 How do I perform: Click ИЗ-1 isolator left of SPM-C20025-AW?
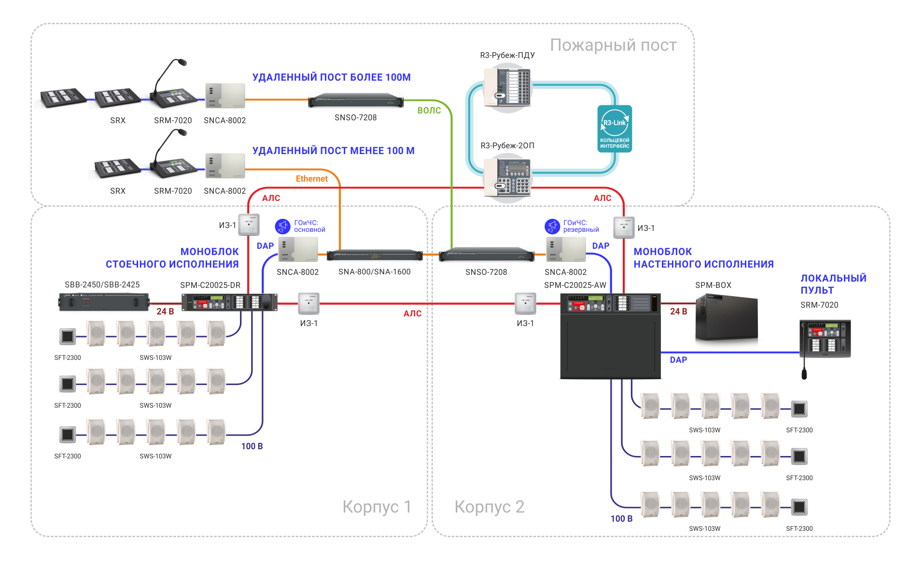(526, 303)
